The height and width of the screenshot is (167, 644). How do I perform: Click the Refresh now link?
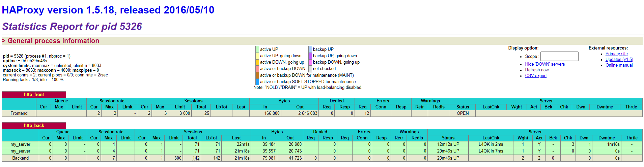tap(537, 70)
